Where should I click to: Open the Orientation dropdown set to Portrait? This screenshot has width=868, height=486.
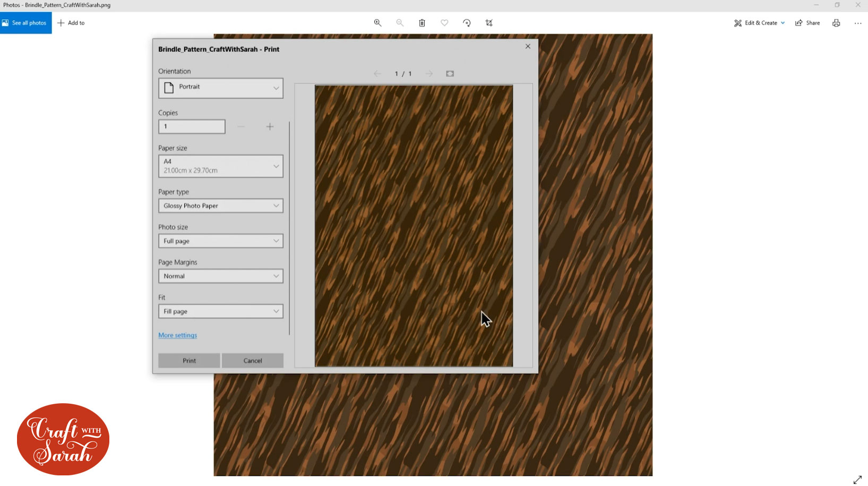point(220,88)
